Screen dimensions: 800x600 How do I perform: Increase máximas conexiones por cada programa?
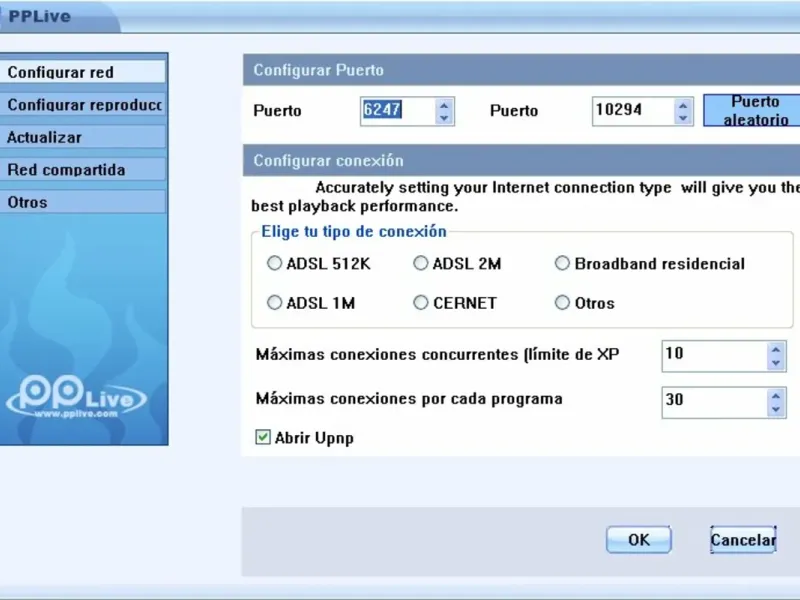pos(776,396)
